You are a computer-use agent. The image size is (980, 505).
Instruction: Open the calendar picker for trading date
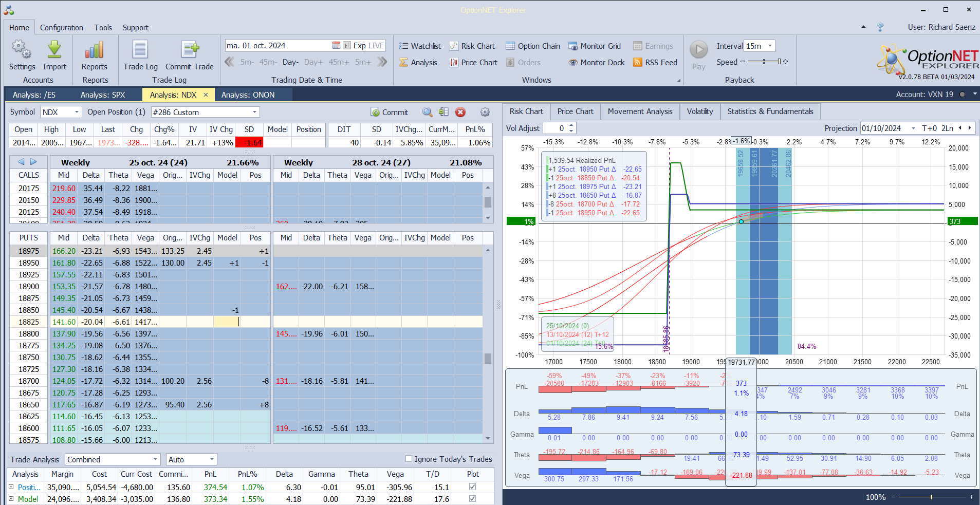(336, 46)
